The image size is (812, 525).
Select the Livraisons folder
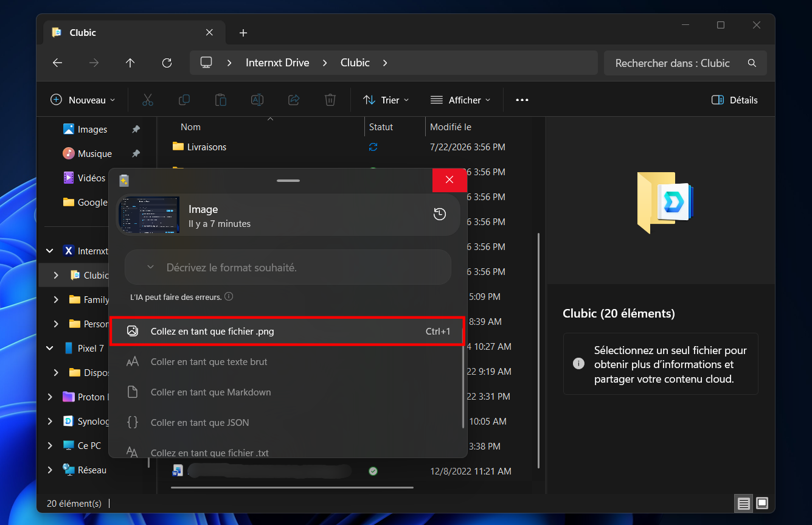point(207,147)
